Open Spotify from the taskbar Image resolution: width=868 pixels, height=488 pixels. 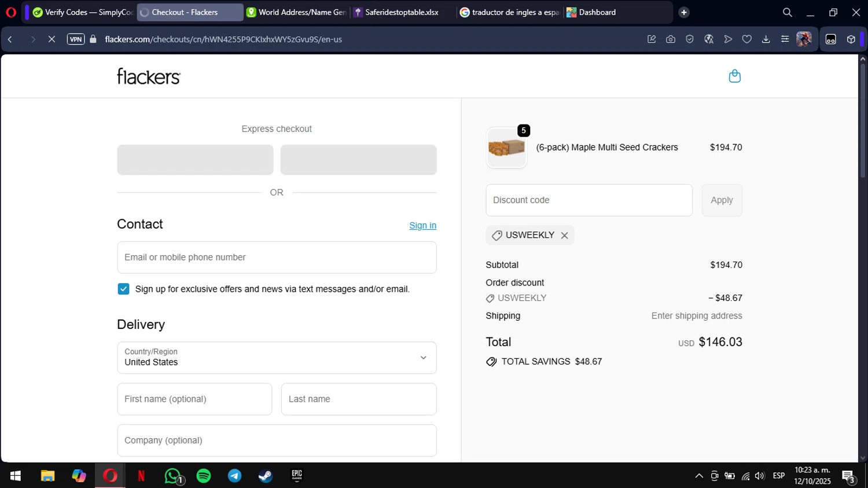click(x=204, y=476)
